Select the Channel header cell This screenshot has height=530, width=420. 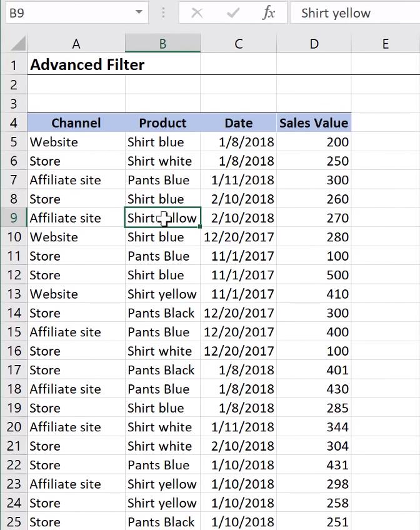[x=76, y=123]
